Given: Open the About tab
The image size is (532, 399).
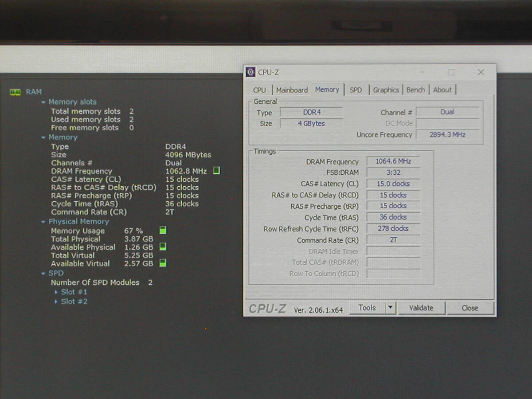Looking at the screenshot, I should [x=442, y=90].
